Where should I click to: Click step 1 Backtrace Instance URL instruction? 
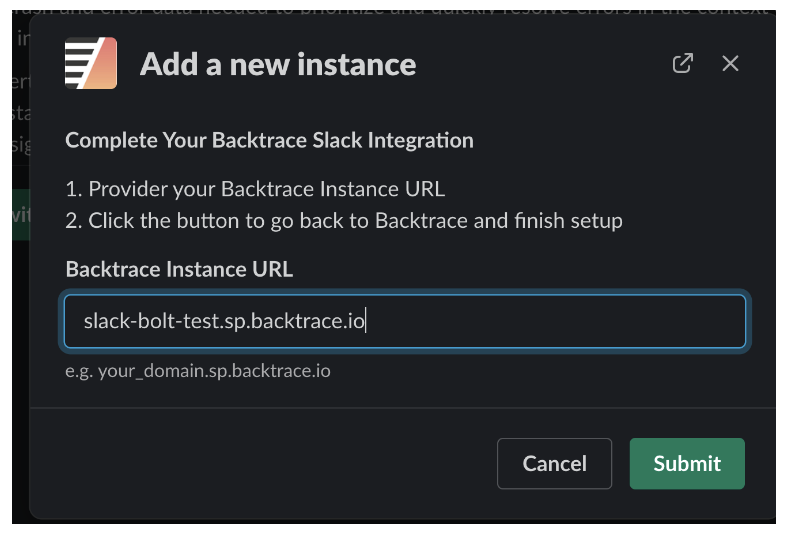coord(255,189)
